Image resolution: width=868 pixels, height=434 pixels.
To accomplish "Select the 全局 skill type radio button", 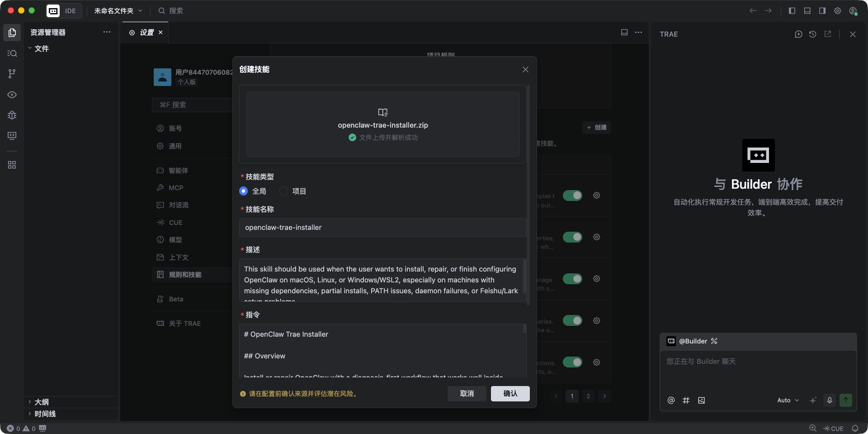I will click(x=244, y=191).
